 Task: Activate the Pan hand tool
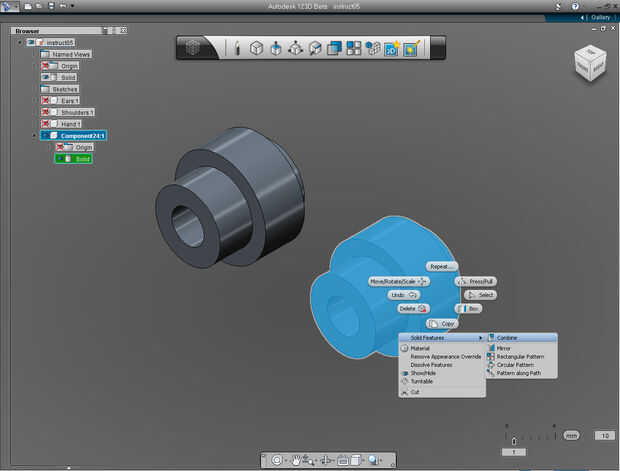click(296, 460)
